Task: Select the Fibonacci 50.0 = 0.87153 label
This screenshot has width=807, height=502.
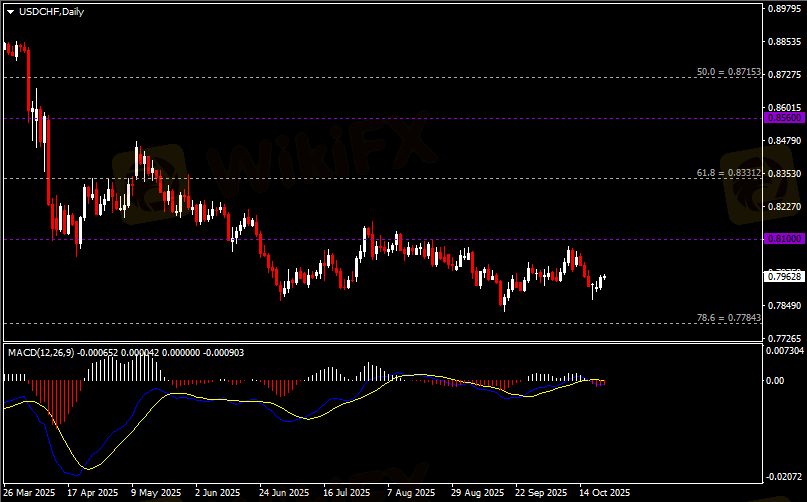Action: pyautogui.click(x=729, y=73)
